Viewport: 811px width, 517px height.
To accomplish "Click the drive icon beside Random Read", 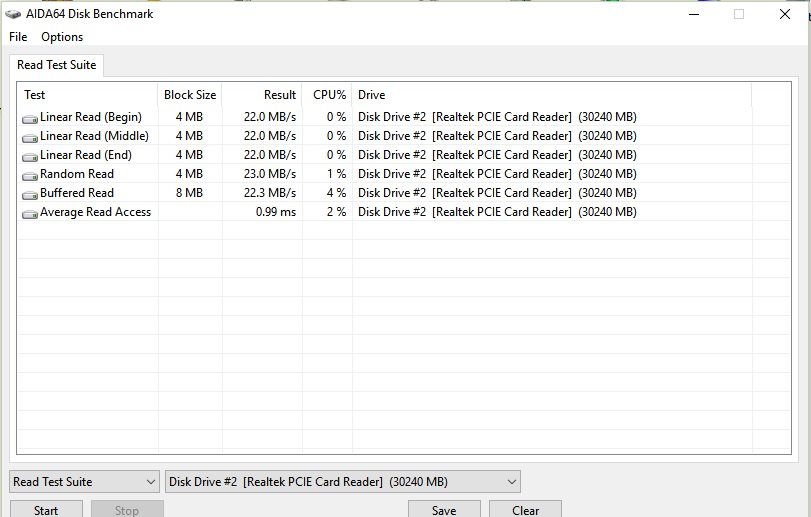I will click(x=30, y=176).
